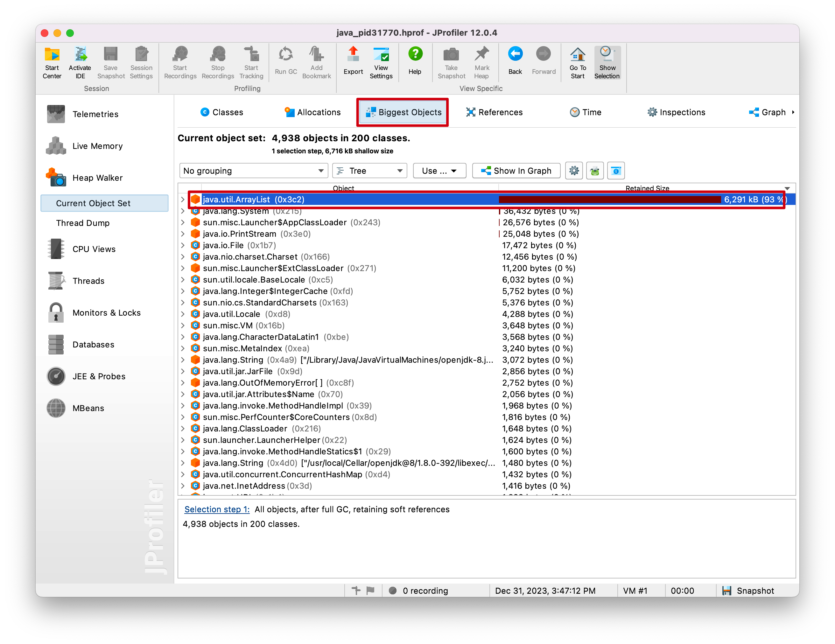Click the dark red retained size bar
The width and height of the screenshot is (835, 644).
coord(609,199)
